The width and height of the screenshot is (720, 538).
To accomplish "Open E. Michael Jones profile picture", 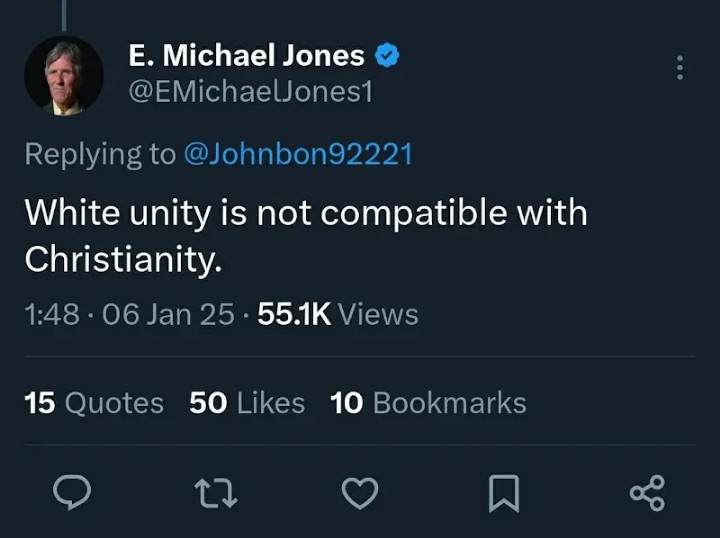I will coord(64,76).
